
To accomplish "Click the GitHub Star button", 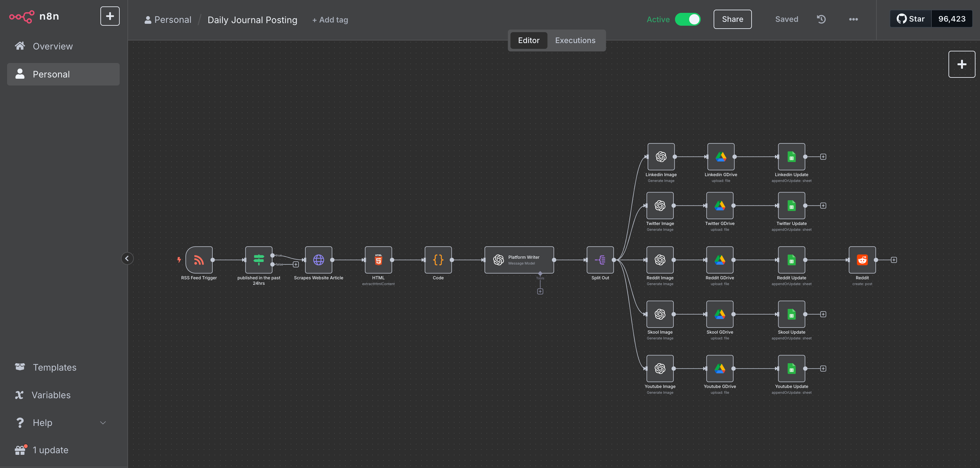I will [911, 19].
